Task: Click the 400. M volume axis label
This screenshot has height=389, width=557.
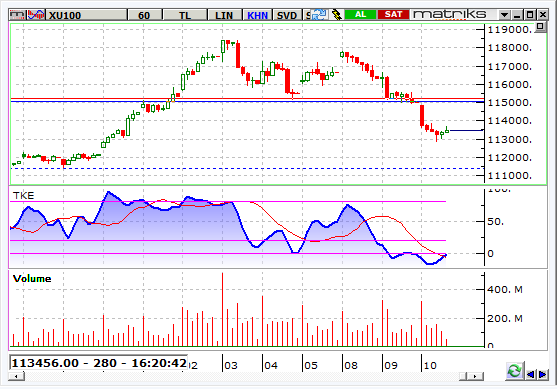Action: 505,290
